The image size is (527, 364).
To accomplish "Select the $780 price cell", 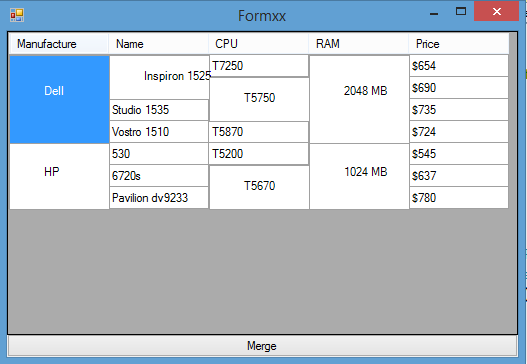I will (x=459, y=198).
